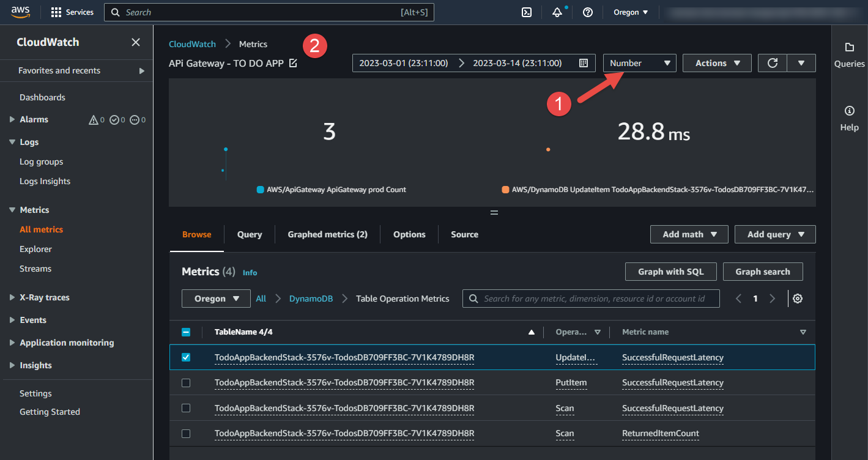Open metrics table settings gear
The width and height of the screenshot is (868, 460).
coord(798,299)
